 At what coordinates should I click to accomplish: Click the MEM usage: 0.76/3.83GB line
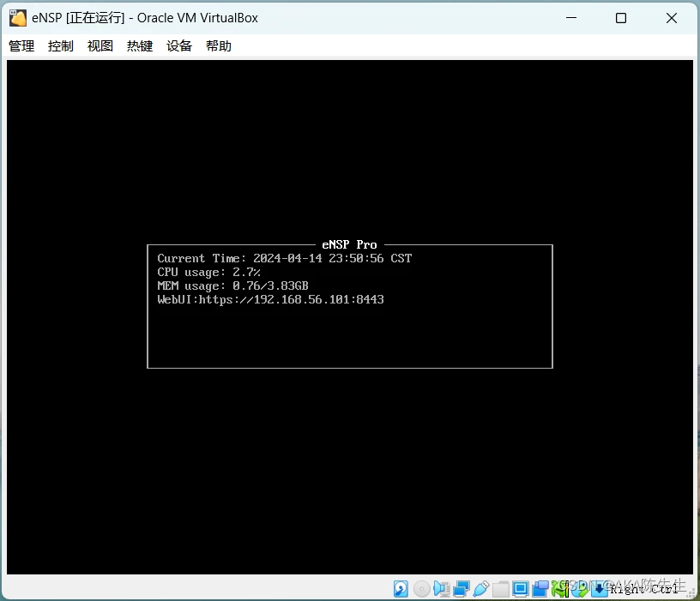tap(232, 285)
